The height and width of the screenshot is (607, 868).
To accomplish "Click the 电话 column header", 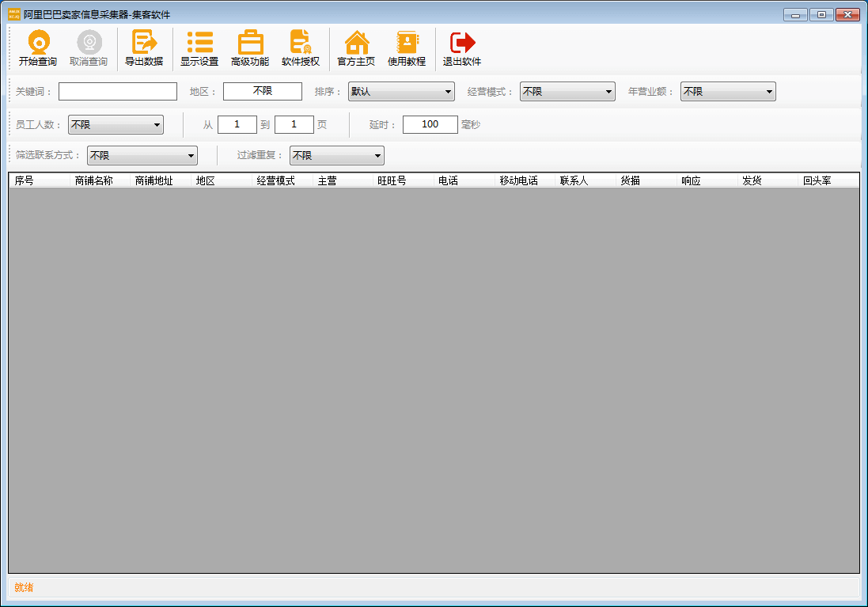I will [x=464, y=180].
